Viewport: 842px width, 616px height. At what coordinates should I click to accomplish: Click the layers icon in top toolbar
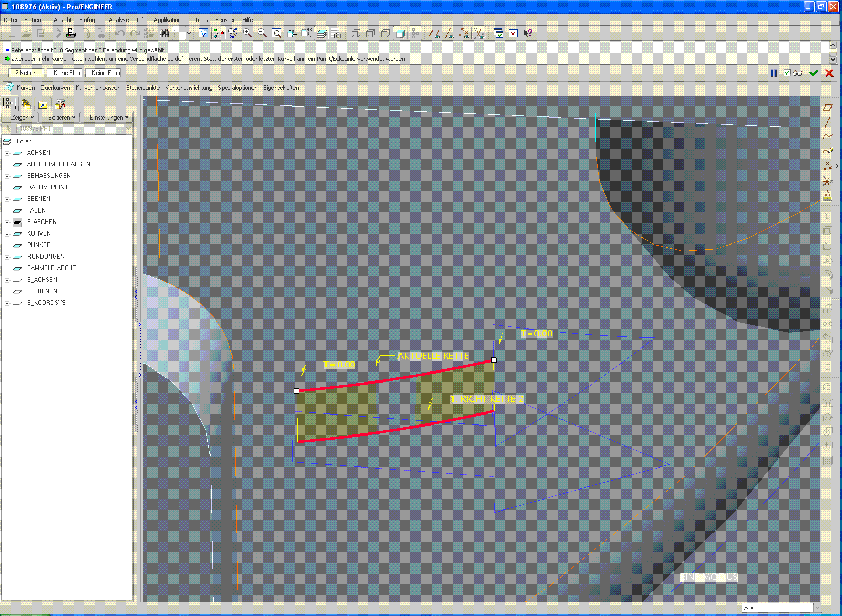coord(321,33)
